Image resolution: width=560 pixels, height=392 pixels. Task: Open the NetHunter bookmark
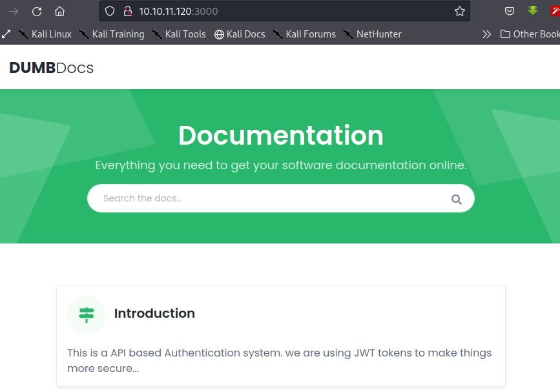(x=372, y=34)
